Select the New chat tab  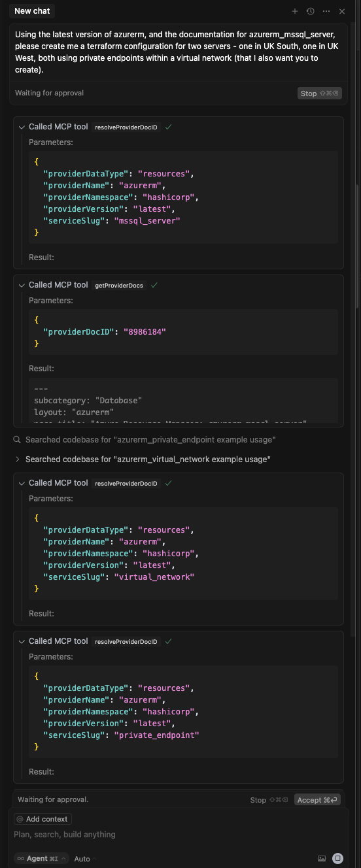click(x=31, y=11)
